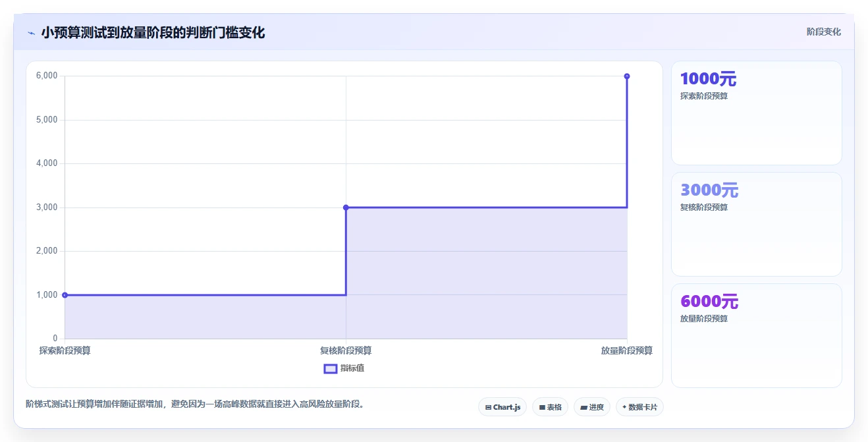Click the header icon beside the chart title
The height and width of the screenshot is (442, 868).
coord(31,33)
